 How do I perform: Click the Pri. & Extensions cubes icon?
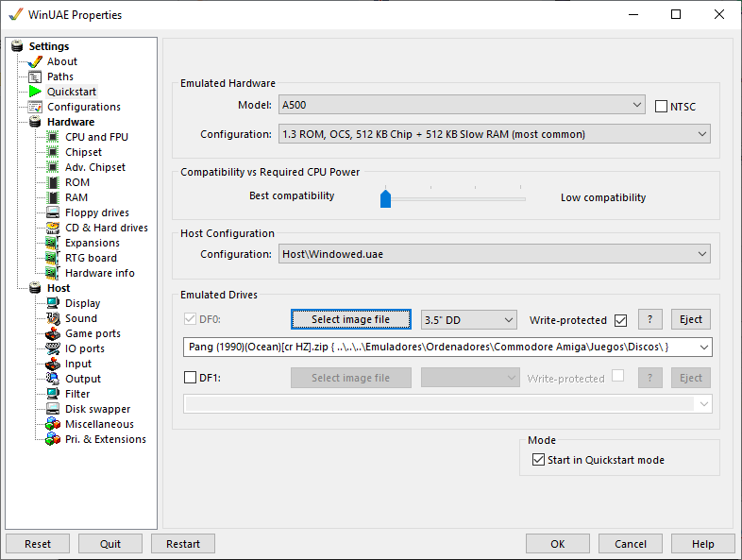point(53,439)
